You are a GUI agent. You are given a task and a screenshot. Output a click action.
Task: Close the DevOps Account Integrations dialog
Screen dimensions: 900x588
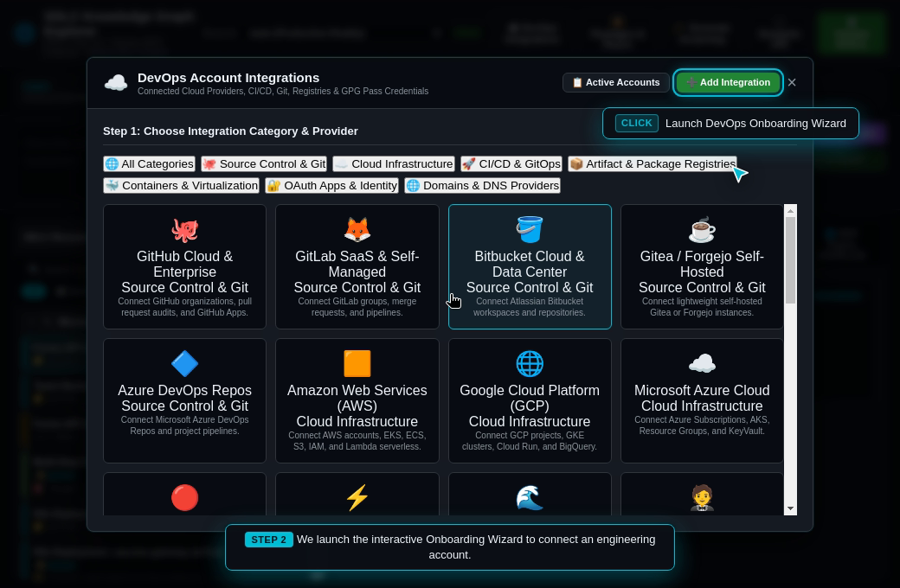pos(792,83)
